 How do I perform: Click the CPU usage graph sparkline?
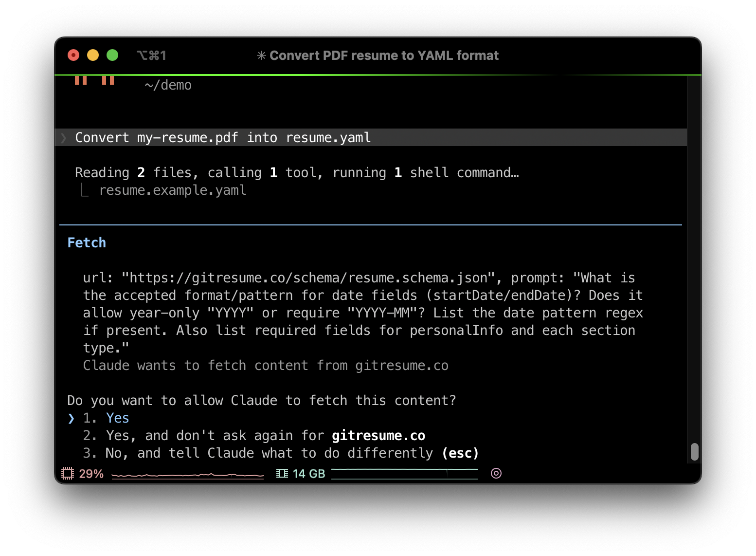tap(188, 475)
